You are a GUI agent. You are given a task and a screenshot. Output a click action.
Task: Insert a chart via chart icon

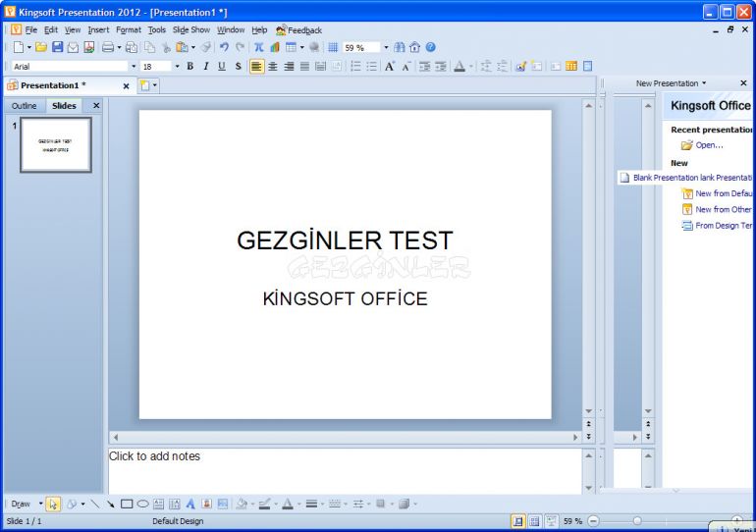pyautogui.click(x=275, y=47)
